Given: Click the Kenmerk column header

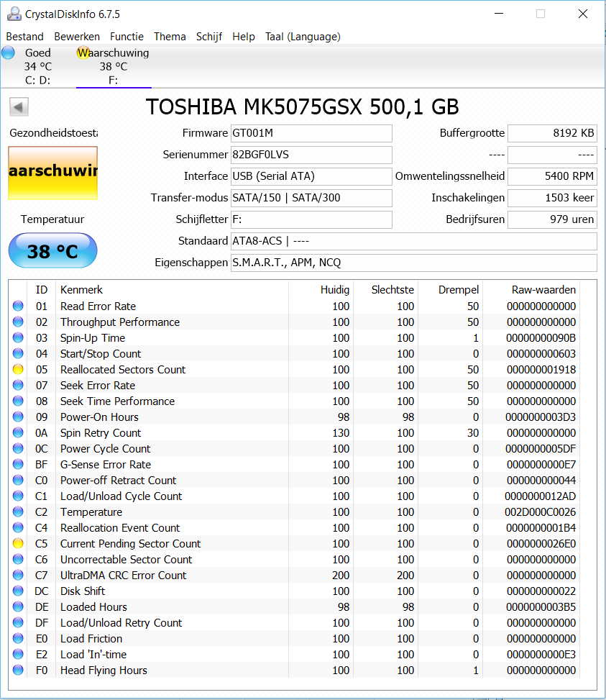Looking at the screenshot, I should point(81,290).
